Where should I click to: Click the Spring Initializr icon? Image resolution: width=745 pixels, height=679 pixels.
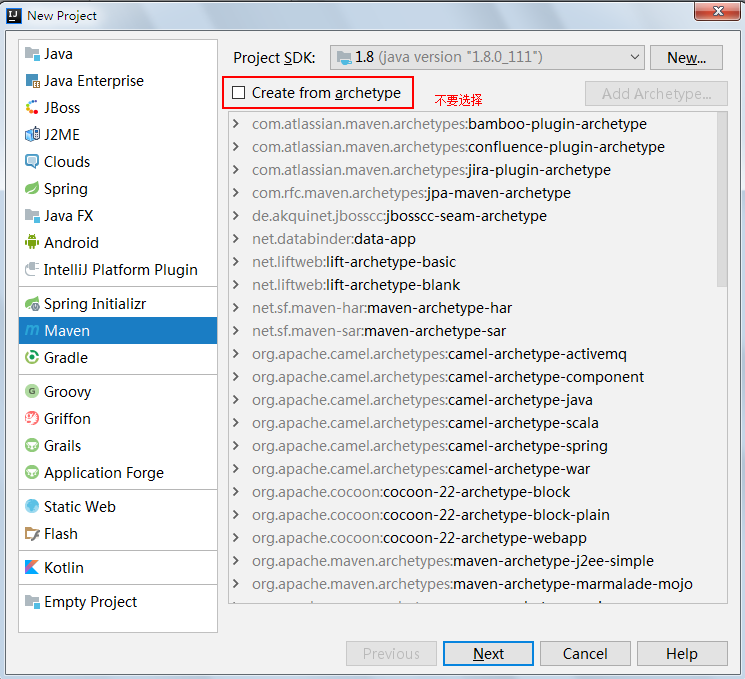tap(32, 304)
